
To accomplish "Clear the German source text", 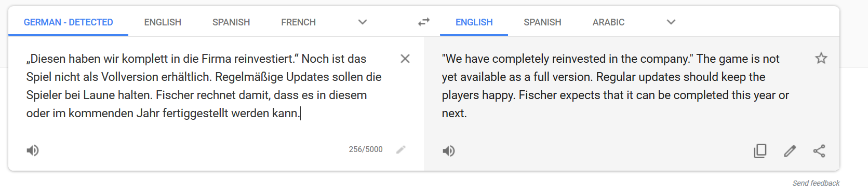I will tap(405, 59).
